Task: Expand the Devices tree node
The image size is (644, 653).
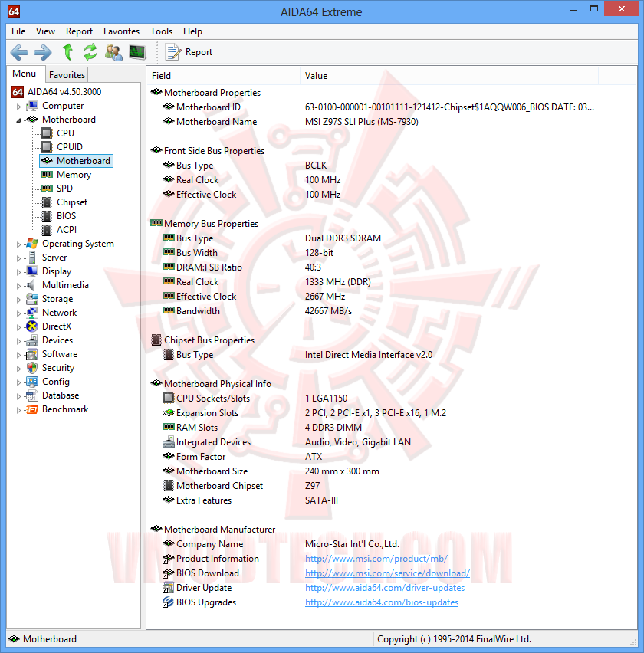Action: pos(18,341)
